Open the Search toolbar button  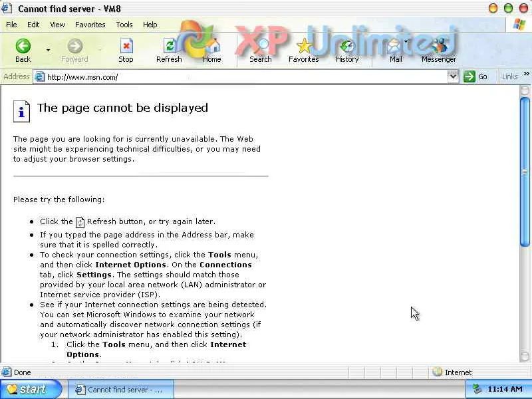coord(261,51)
